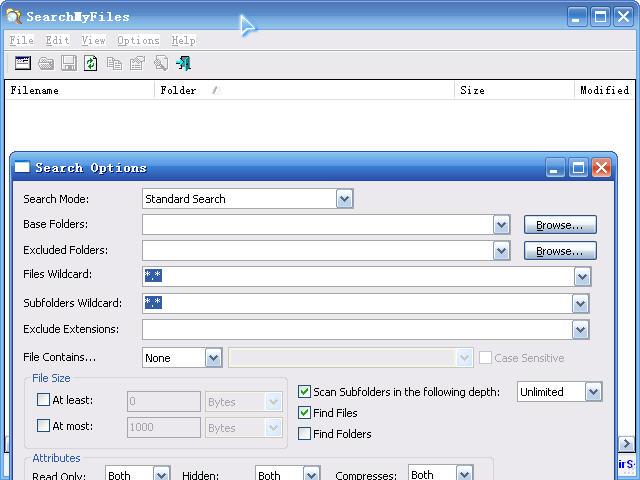Enable the At most file size checkbox
The image size is (640, 480).
43,426
